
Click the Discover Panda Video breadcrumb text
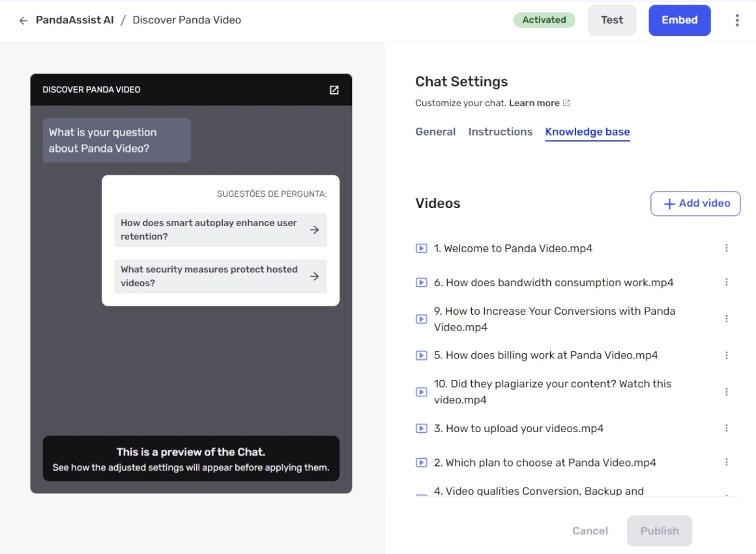click(x=186, y=20)
